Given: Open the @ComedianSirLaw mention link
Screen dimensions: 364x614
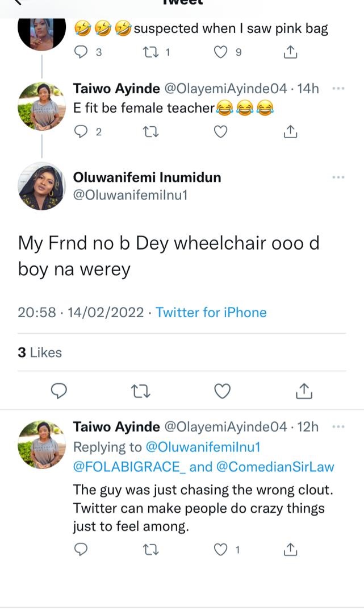Looking at the screenshot, I should click(275, 467).
